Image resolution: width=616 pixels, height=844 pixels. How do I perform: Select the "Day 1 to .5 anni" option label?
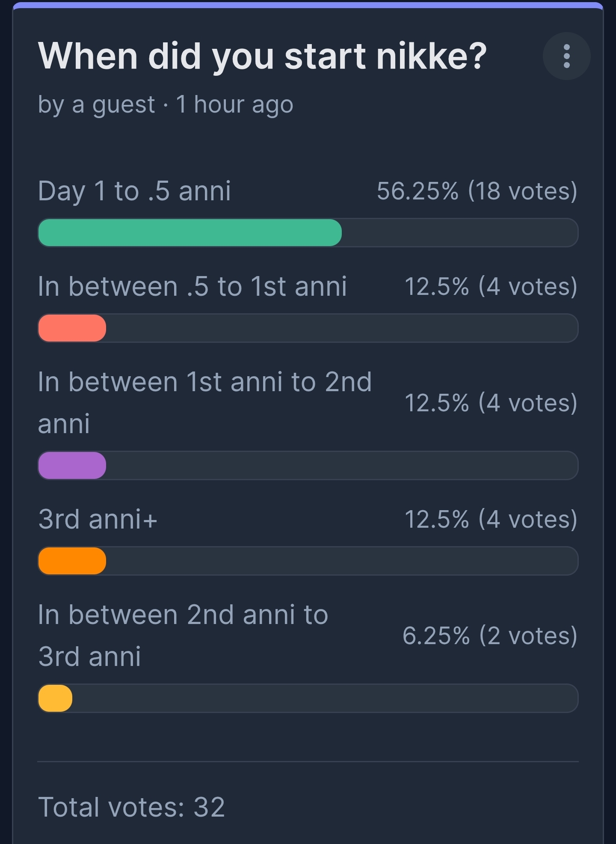[134, 191]
